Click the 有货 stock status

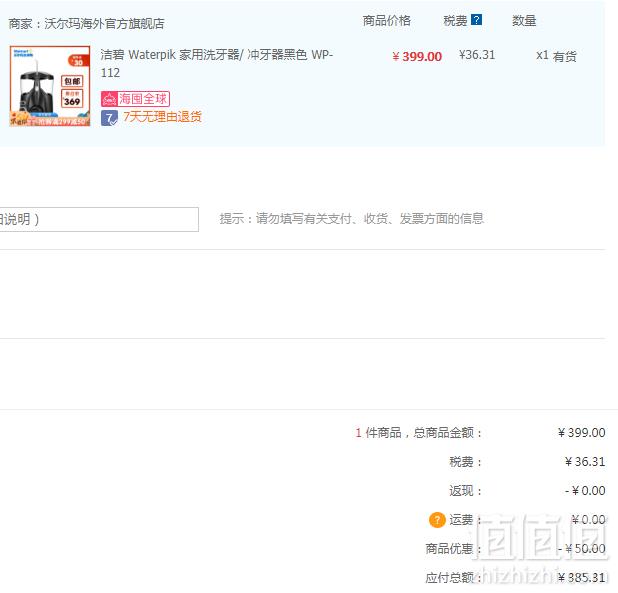point(564,56)
